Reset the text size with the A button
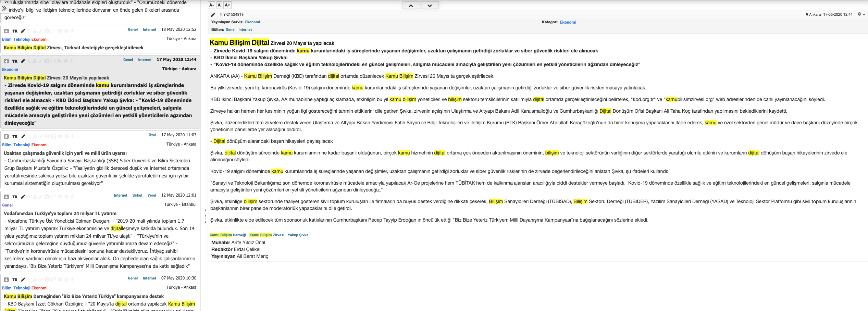Screen dimensions: 868x311 219,5
